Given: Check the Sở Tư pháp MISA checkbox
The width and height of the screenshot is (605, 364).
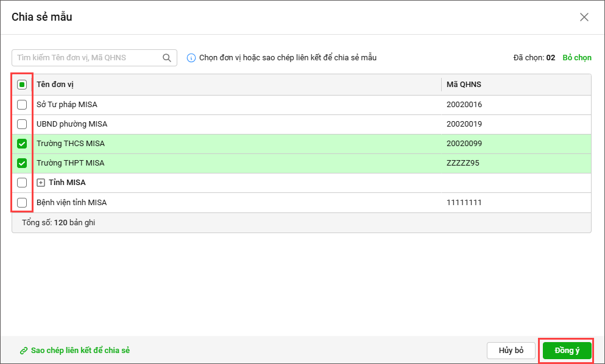Looking at the screenshot, I should (x=22, y=105).
